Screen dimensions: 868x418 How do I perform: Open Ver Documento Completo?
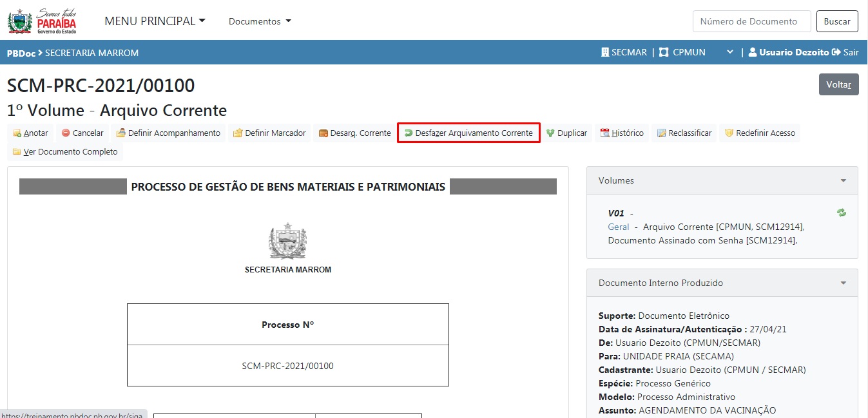point(64,152)
